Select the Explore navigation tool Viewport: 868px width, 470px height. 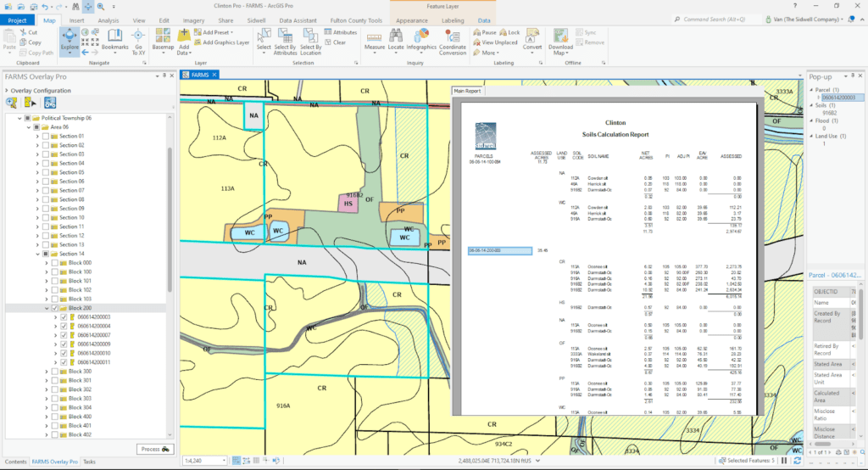pyautogui.click(x=70, y=41)
